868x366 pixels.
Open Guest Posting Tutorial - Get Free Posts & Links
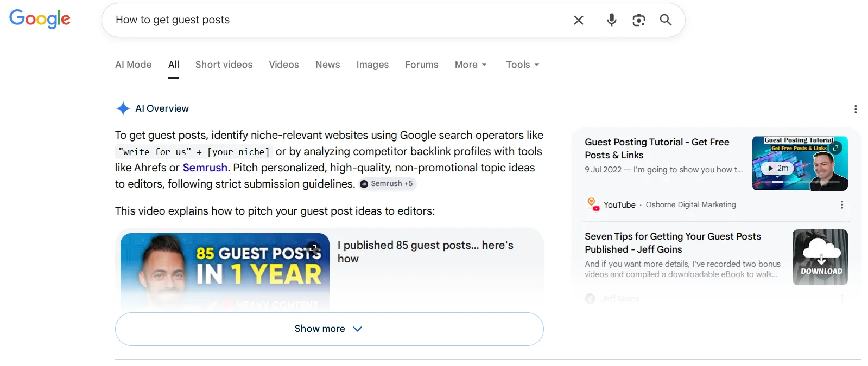pyautogui.click(x=657, y=149)
